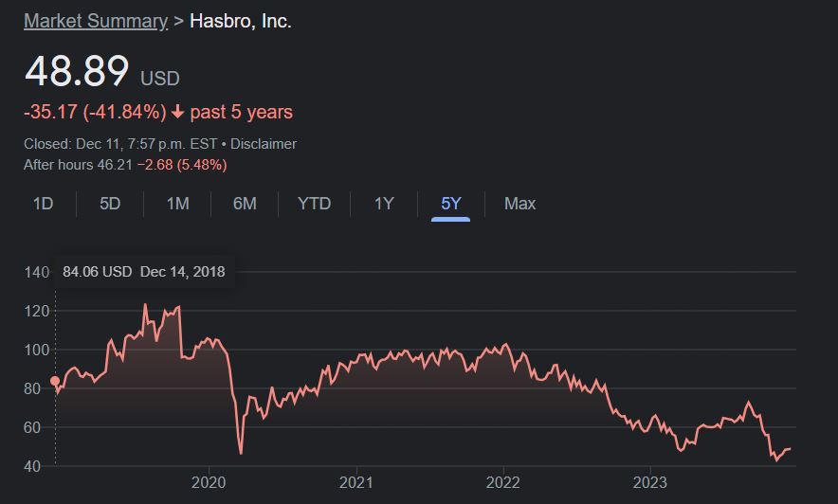This screenshot has width=838, height=504.
Task: Click the 48.89 stock price
Action: click(77, 71)
